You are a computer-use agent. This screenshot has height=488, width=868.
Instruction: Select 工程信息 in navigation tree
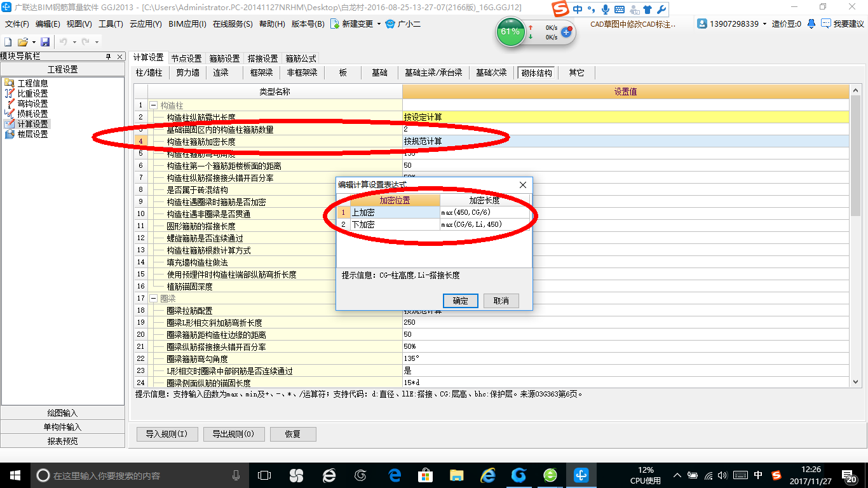click(32, 83)
